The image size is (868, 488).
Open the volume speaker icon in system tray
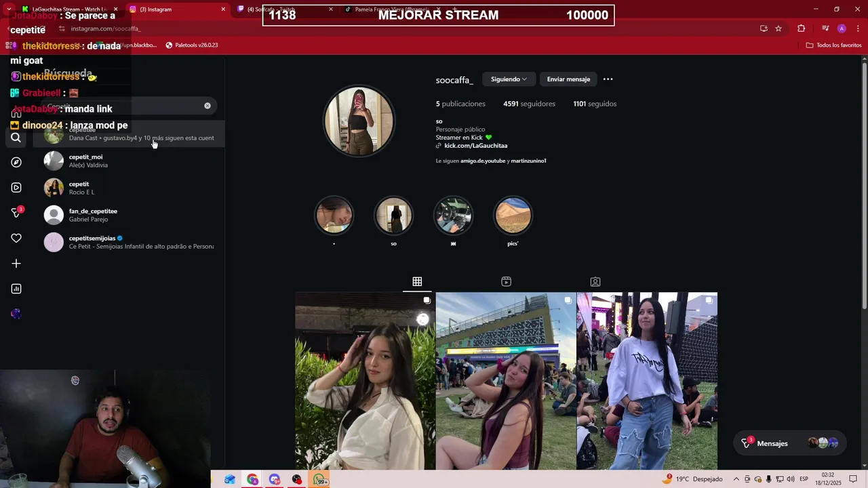[790, 479]
